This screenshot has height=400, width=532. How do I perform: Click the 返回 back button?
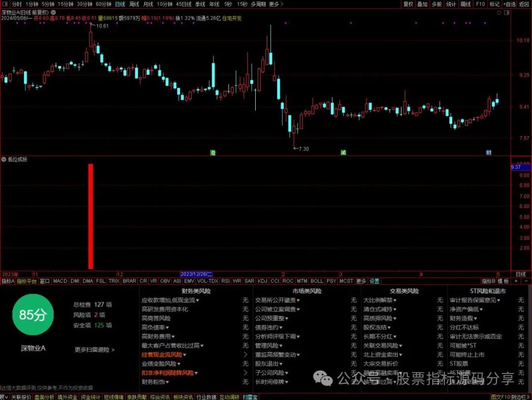524,4
